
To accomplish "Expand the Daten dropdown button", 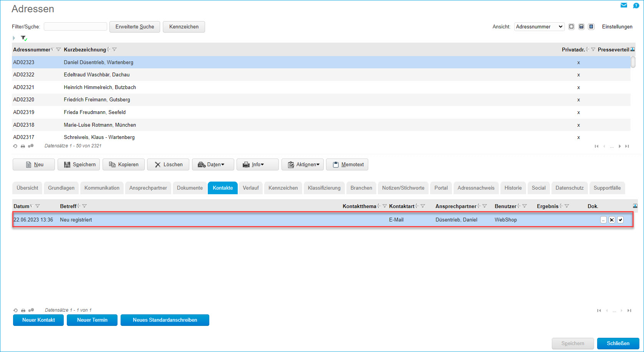I will [x=213, y=164].
